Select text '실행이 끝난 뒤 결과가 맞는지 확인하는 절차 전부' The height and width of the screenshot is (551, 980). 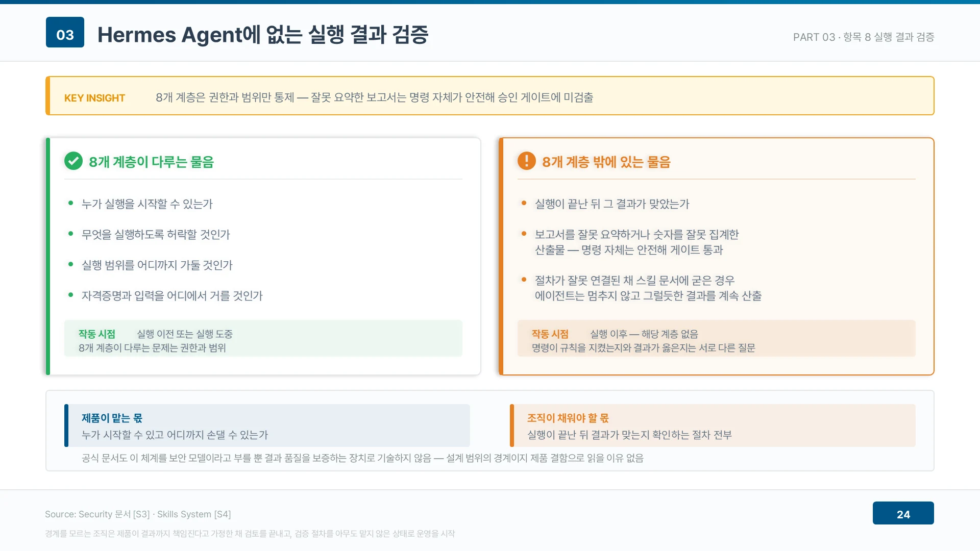pos(629,435)
